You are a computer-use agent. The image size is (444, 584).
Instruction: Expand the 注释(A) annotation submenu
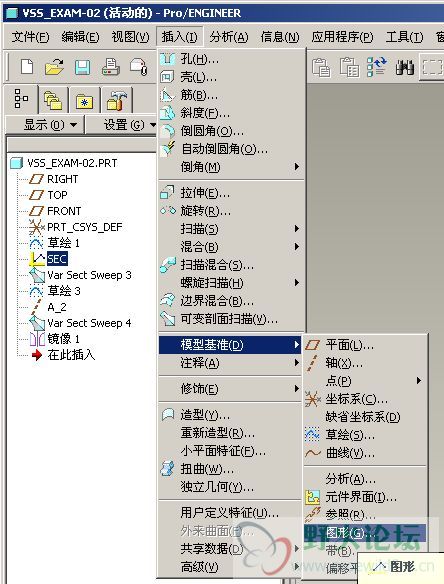[230, 363]
